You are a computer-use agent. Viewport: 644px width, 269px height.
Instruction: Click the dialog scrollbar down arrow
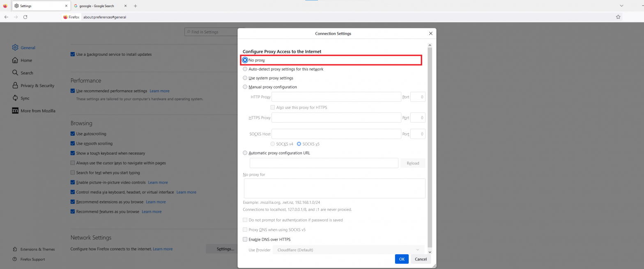pyautogui.click(x=430, y=252)
